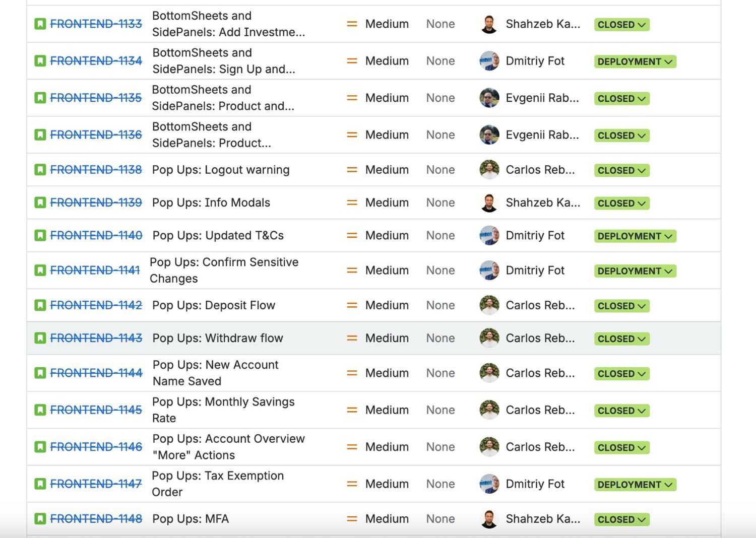This screenshot has height=538, width=756.
Task: Open DEPLOYMENT status dropdown for FRONTEND-1147
Action: click(x=635, y=485)
